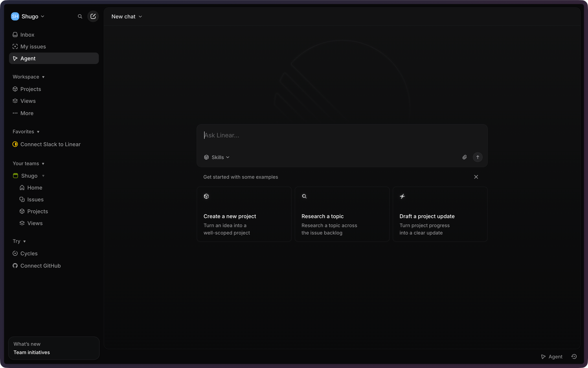Image resolution: width=588 pixels, height=368 pixels.
Task: Choose the Create a new project example
Action: [x=244, y=214]
